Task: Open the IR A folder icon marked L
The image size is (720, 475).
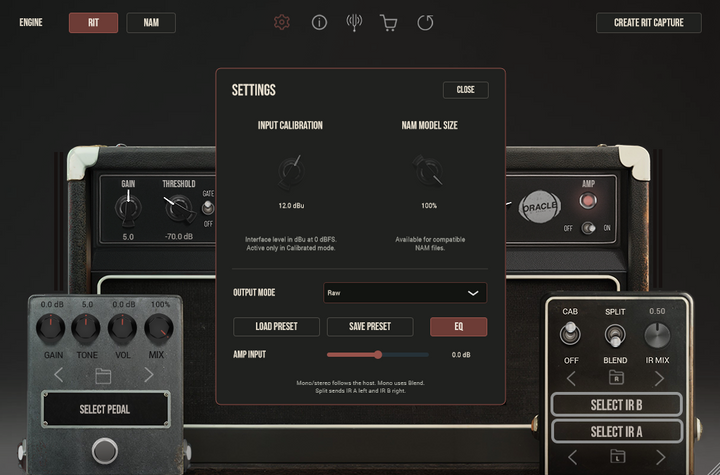Action: point(618,456)
